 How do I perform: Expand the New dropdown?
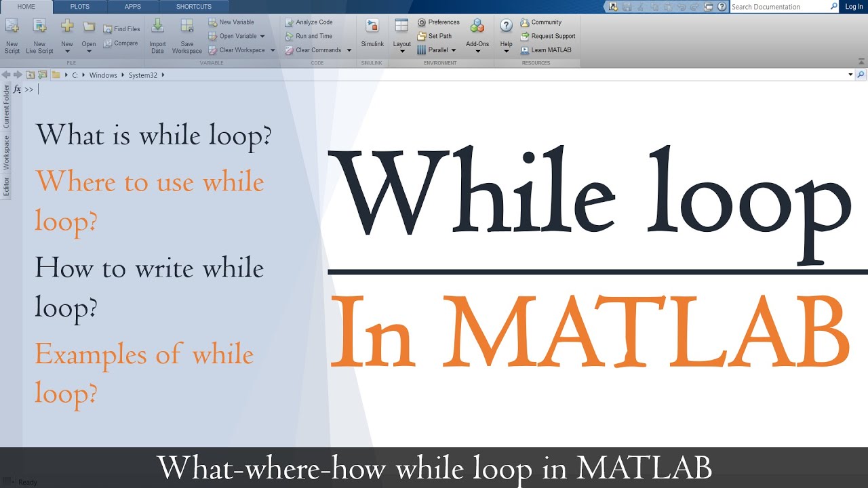(x=67, y=51)
